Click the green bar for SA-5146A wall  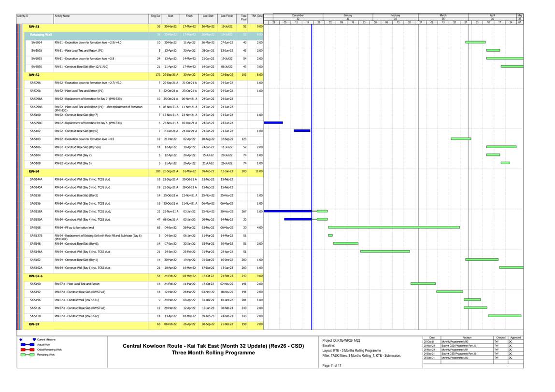385,251
